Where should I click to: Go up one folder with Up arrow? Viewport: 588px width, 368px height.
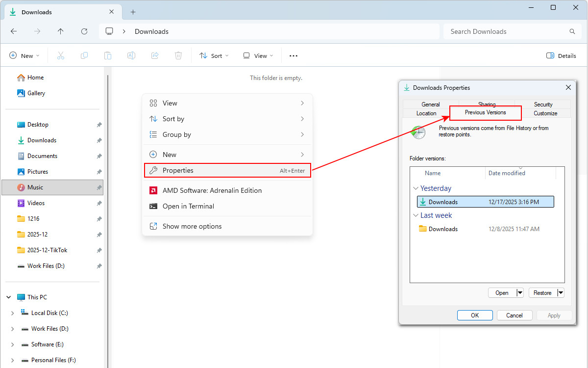[x=61, y=31]
